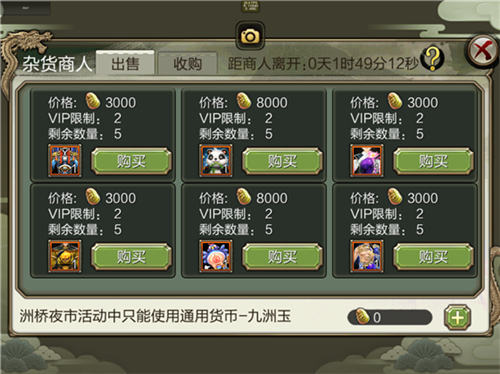Click 购买 beside the blonde character
Viewport: 500px width, 374px height.
[x=433, y=257]
